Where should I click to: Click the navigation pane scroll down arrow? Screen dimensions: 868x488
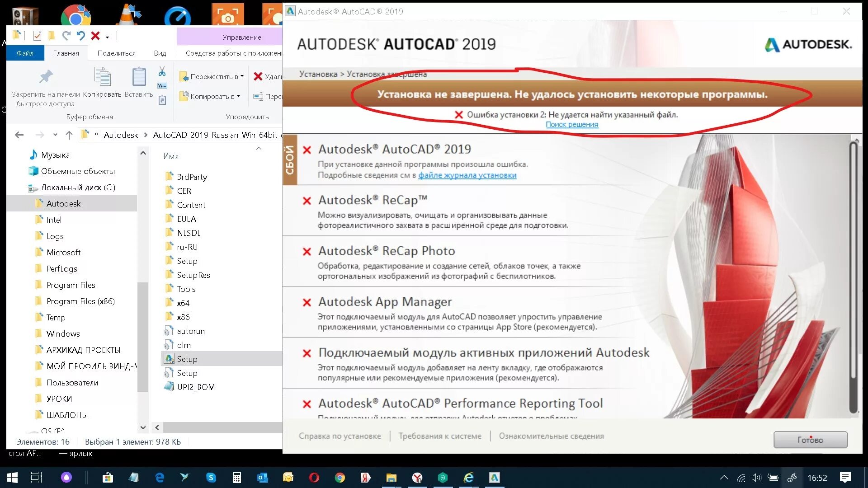[143, 427]
